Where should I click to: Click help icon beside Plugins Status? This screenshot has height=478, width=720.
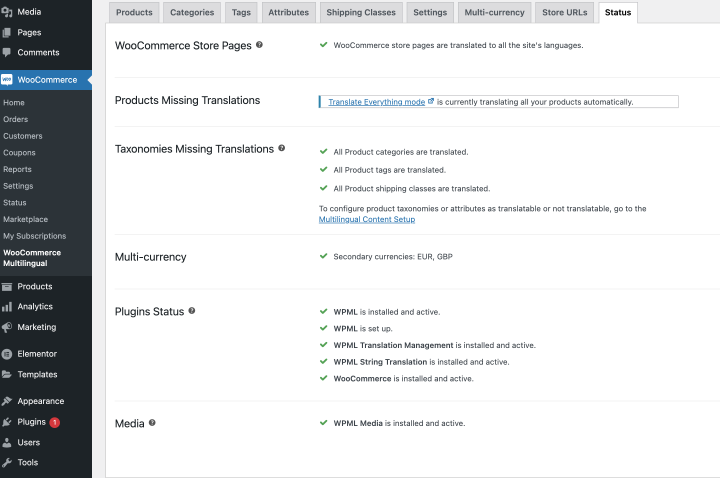tap(191, 310)
